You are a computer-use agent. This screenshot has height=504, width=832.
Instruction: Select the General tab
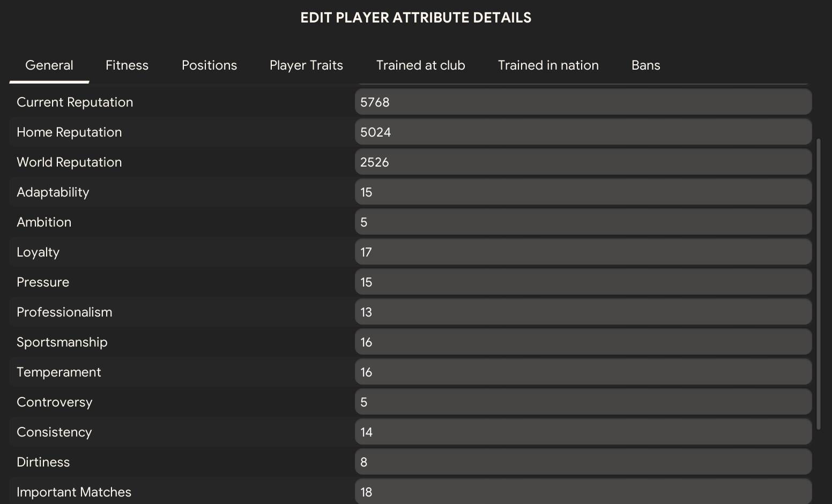coord(49,65)
